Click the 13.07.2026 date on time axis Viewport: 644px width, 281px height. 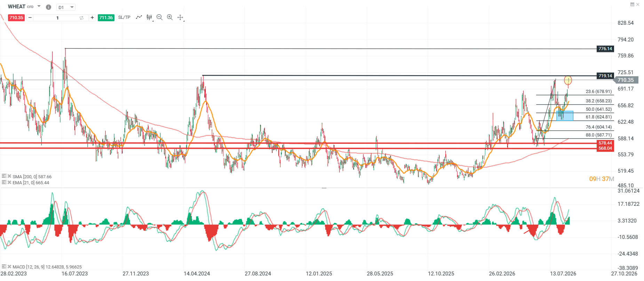coord(563,274)
